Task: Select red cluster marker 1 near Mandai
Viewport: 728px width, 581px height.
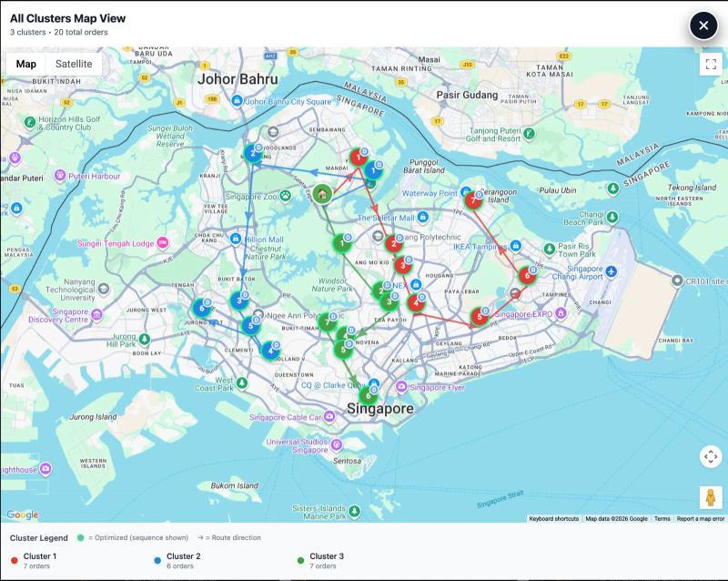Action: 358,158
